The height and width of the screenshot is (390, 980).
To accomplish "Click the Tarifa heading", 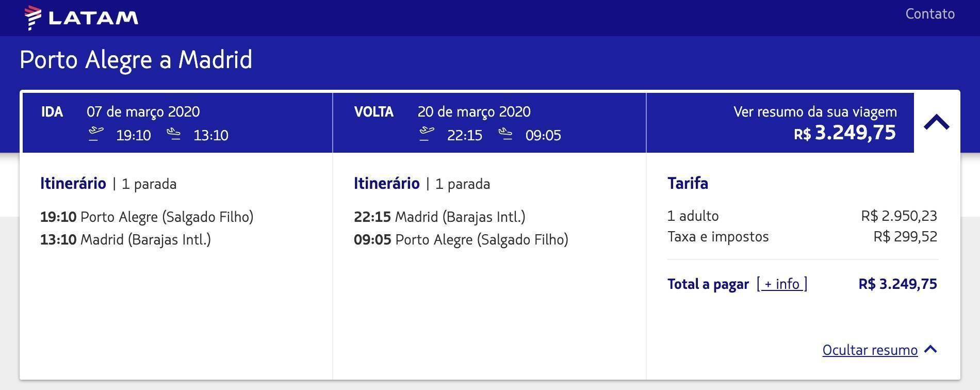I will pyautogui.click(x=688, y=183).
